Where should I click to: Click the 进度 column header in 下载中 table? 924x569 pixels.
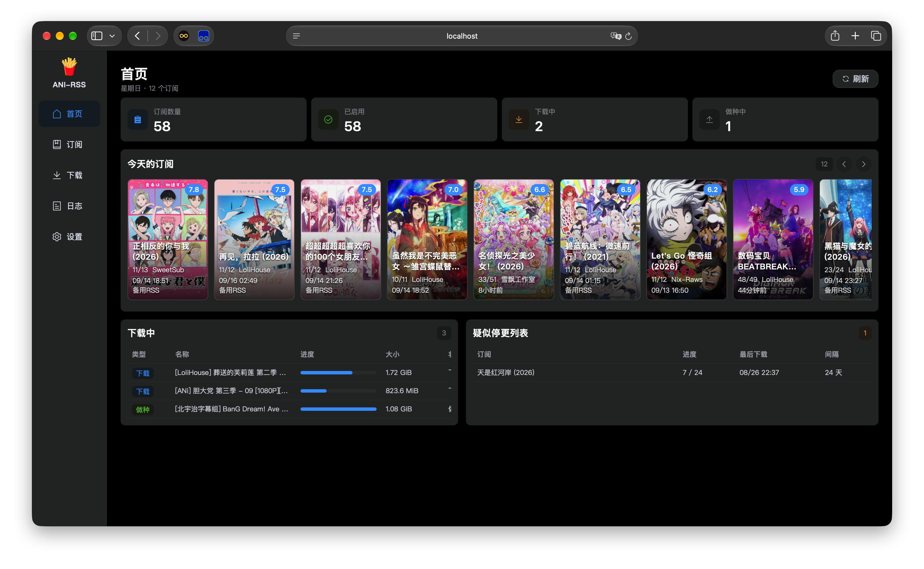pyautogui.click(x=307, y=354)
